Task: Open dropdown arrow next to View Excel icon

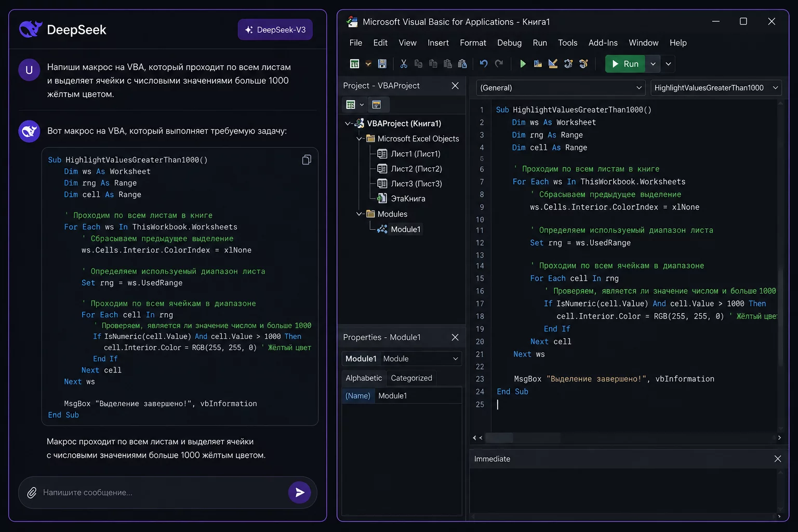Action: point(368,64)
